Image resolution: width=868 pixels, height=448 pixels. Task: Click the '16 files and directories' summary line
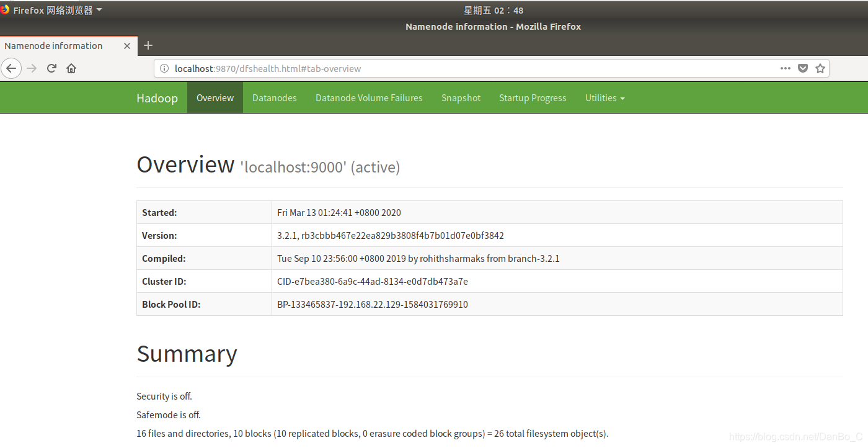pos(373,433)
